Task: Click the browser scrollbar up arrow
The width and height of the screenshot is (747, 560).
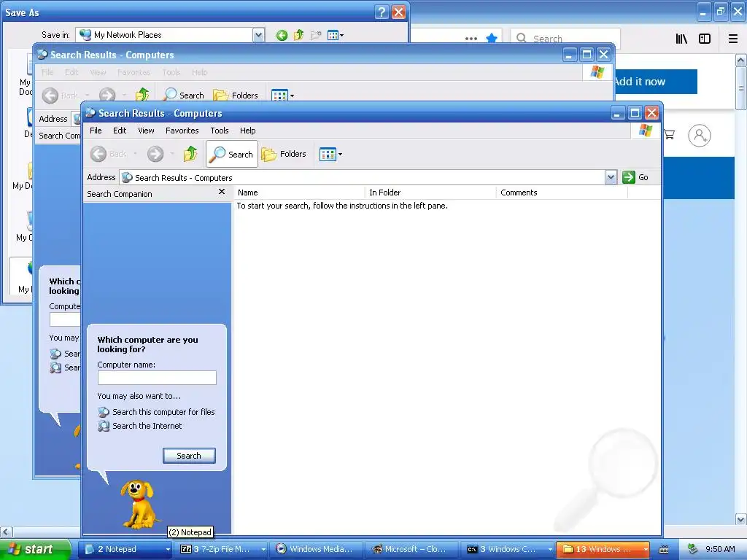Action: (x=740, y=60)
